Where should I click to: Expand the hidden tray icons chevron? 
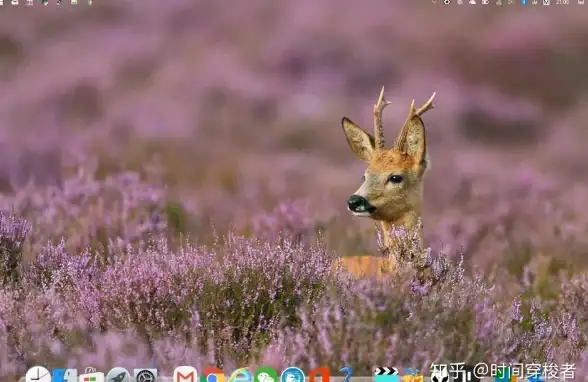[x=434, y=2]
